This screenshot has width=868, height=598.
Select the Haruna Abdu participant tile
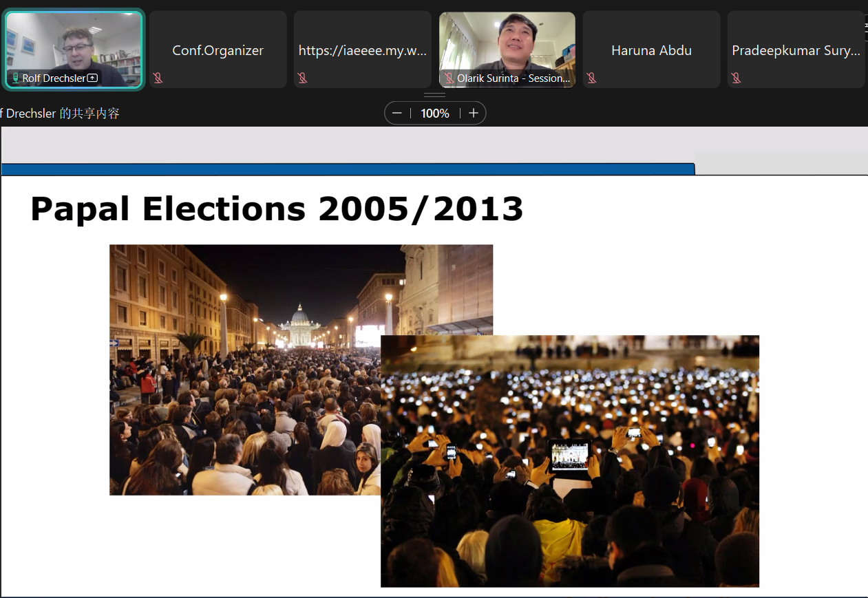(x=651, y=50)
